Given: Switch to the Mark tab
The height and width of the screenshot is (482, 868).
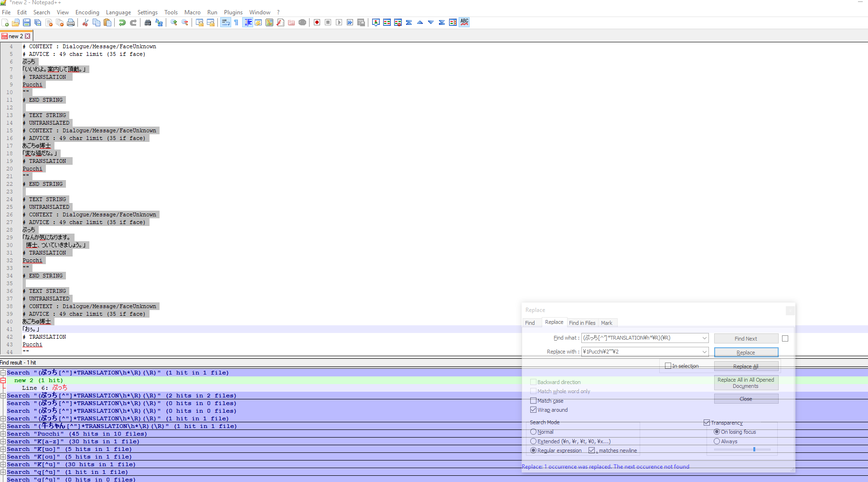Looking at the screenshot, I should pyautogui.click(x=607, y=323).
